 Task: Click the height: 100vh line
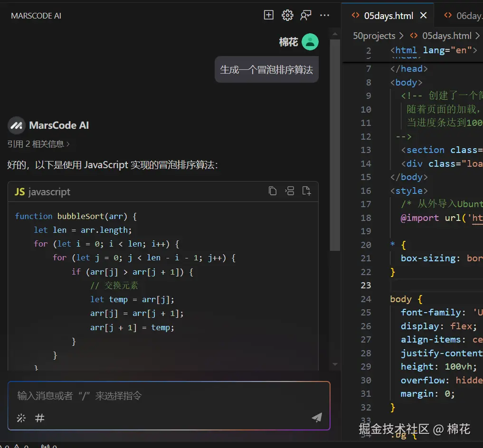438,367
